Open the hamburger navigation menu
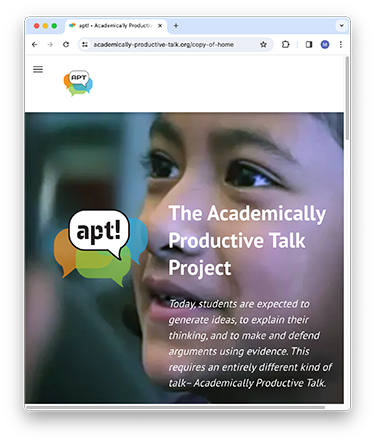Image resolution: width=375 pixels, height=443 pixels. [38, 69]
